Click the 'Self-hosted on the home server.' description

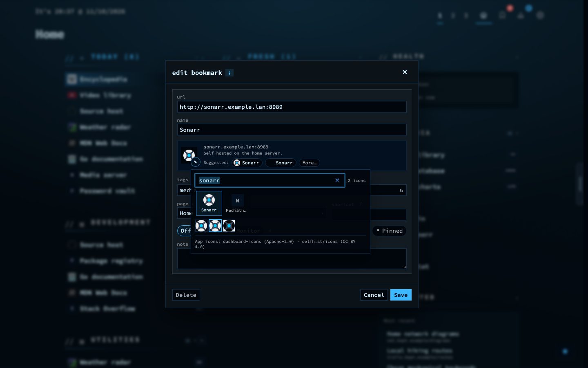243,153
